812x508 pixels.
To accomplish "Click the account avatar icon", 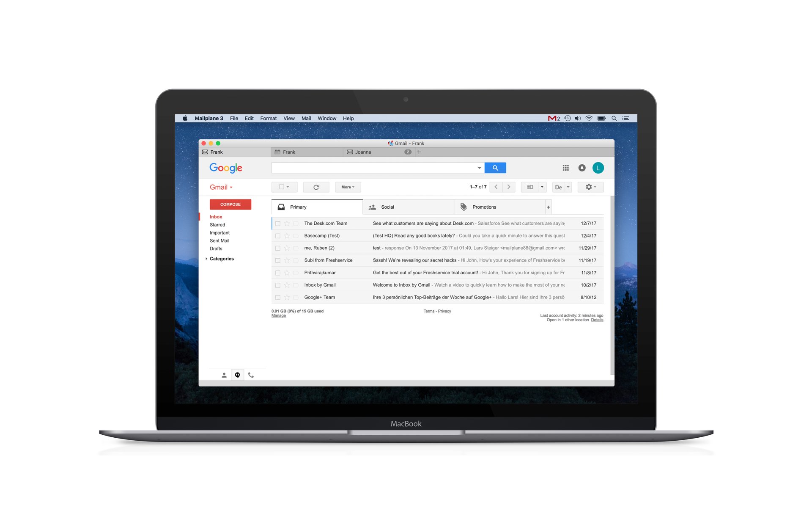I will tap(598, 168).
